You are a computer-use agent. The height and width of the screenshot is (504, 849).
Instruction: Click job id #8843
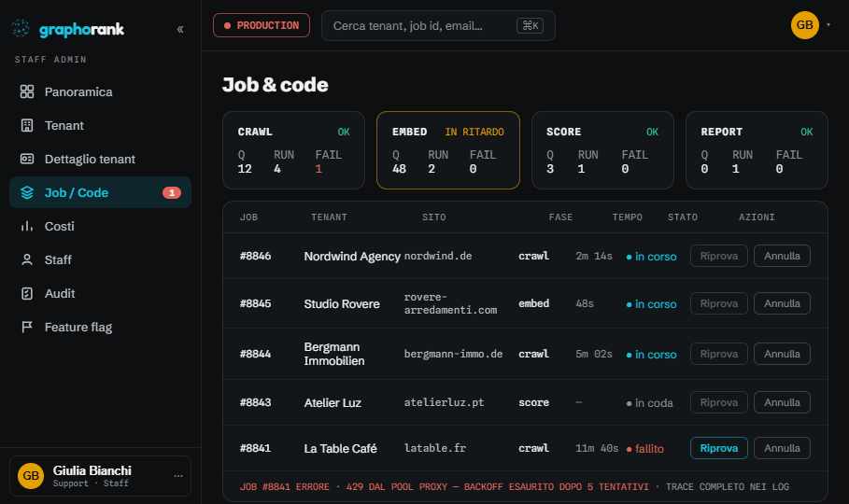[256, 403]
